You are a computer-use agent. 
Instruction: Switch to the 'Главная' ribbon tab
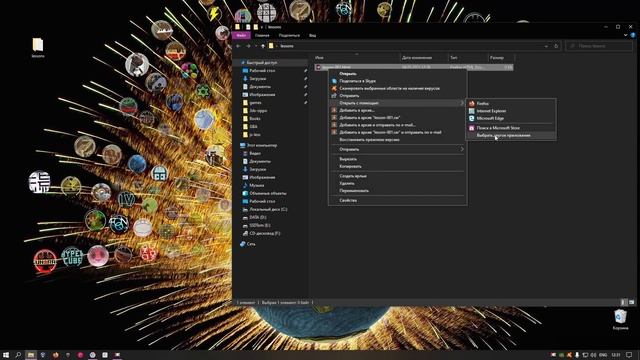(262, 36)
